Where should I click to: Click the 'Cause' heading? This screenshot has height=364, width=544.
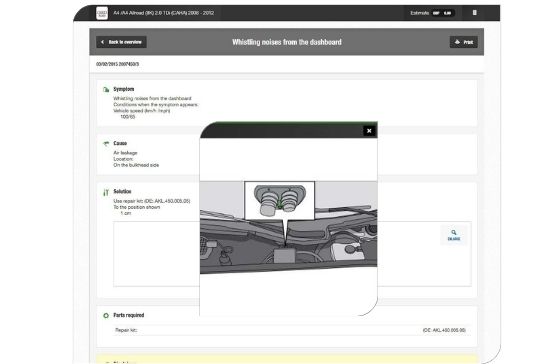click(120, 143)
